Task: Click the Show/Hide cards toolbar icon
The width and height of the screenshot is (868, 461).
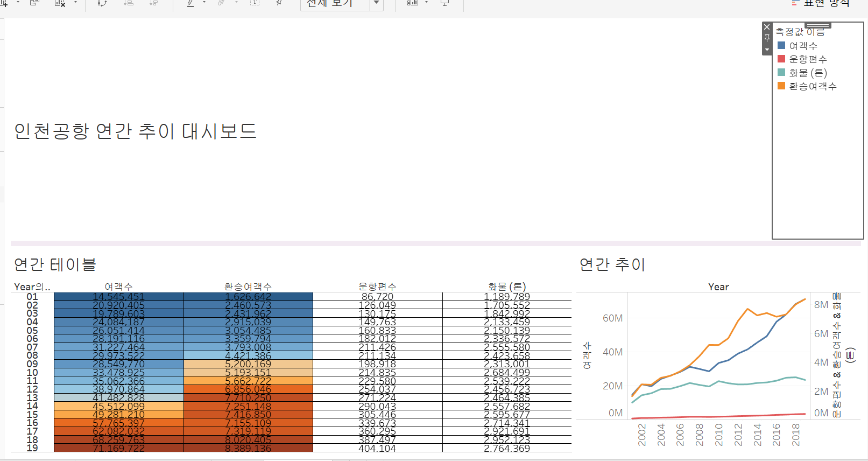Action: tap(413, 3)
